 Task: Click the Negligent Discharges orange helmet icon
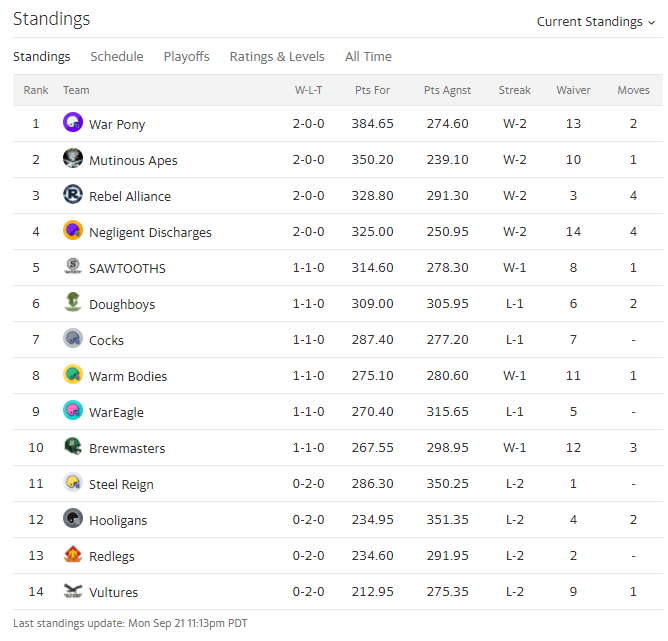click(x=73, y=230)
